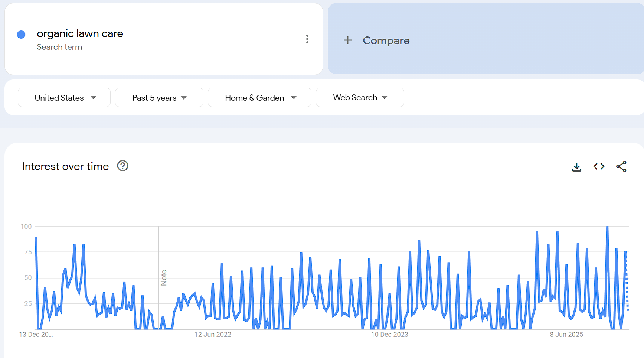Click the 100 y-axis label
Image resolution: width=644 pixels, height=358 pixels.
(x=26, y=227)
